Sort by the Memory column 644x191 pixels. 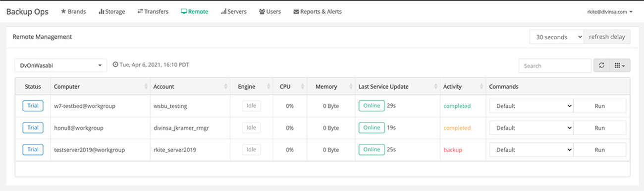click(x=331, y=86)
